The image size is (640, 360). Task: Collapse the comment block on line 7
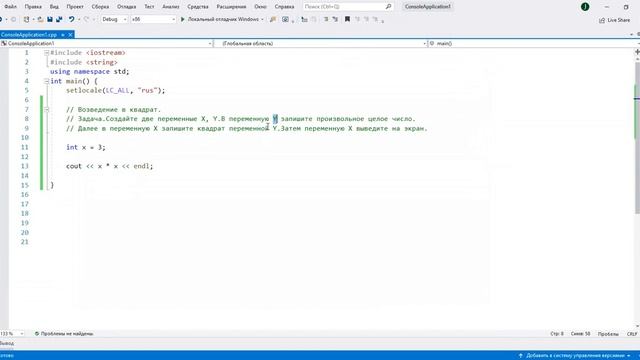click(47, 109)
